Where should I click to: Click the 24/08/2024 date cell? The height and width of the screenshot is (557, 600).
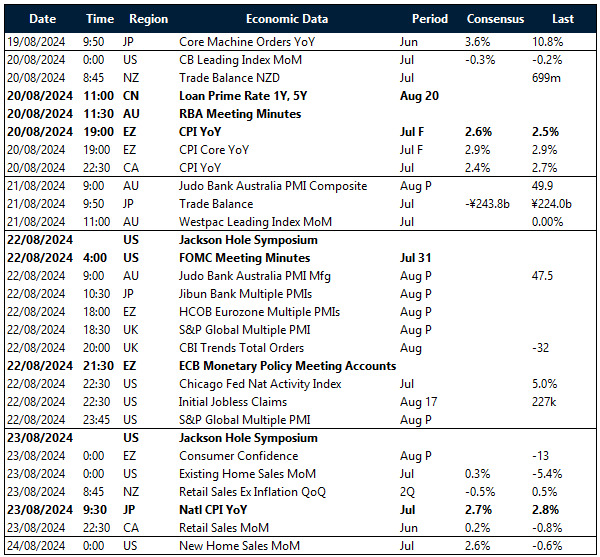click(36, 545)
